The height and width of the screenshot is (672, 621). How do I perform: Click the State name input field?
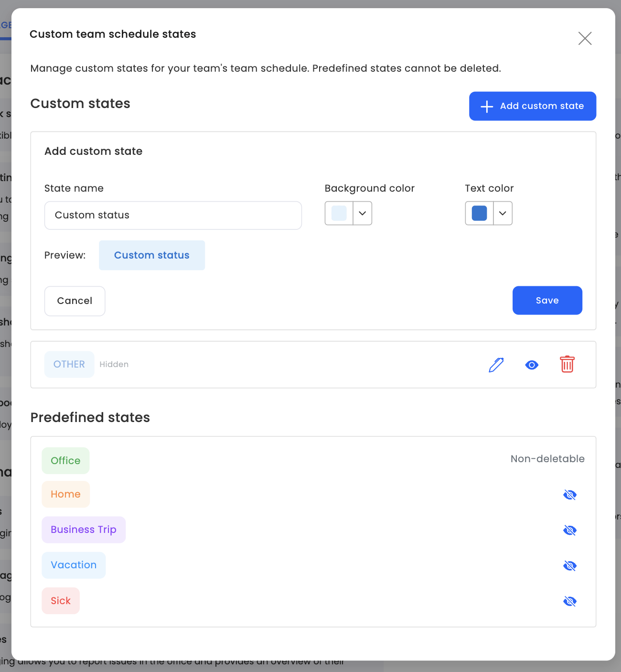(173, 216)
